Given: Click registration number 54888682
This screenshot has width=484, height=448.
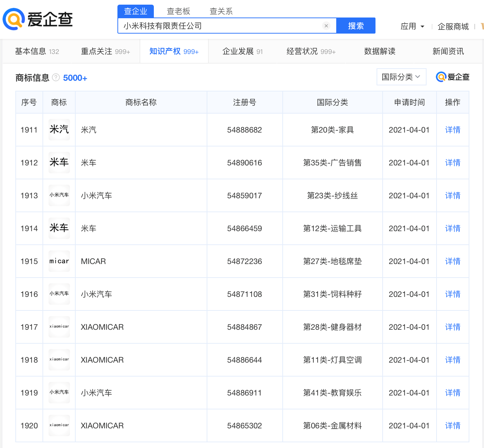Looking at the screenshot, I should (x=244, y=130).
